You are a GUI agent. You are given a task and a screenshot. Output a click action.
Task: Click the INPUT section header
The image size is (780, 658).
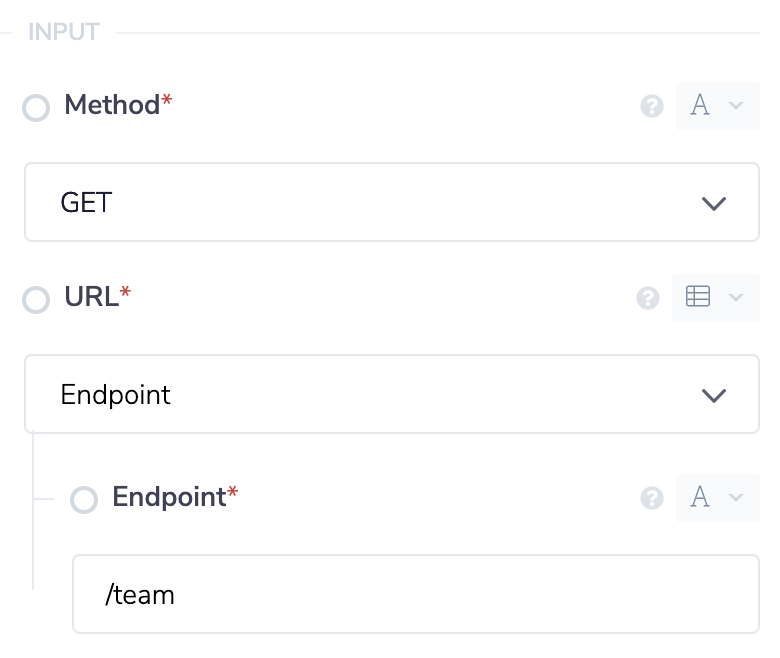point(64,32)
